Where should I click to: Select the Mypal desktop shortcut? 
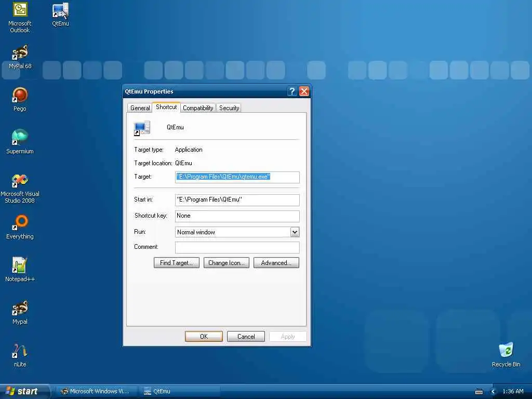(20, 312)
